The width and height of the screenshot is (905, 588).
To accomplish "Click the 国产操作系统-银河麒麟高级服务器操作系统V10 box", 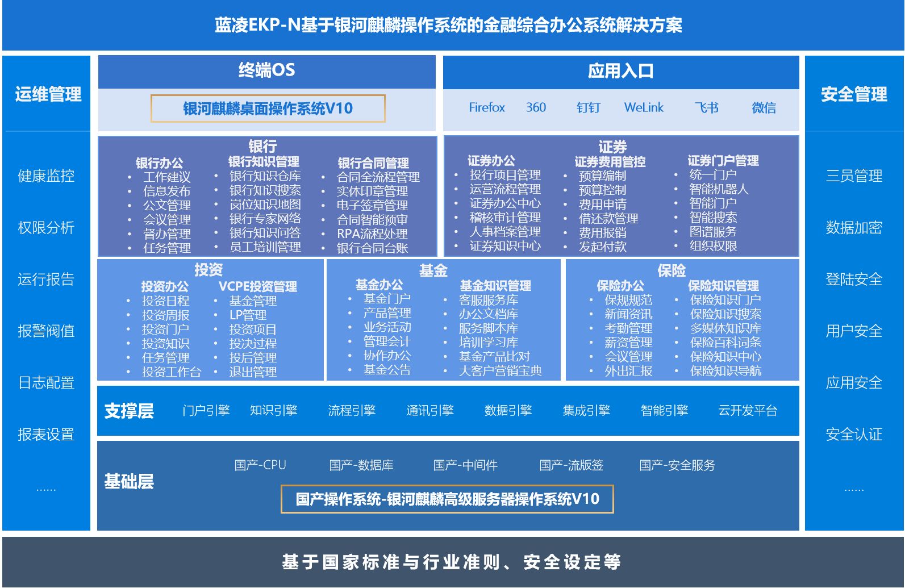I will coord(447,499).
